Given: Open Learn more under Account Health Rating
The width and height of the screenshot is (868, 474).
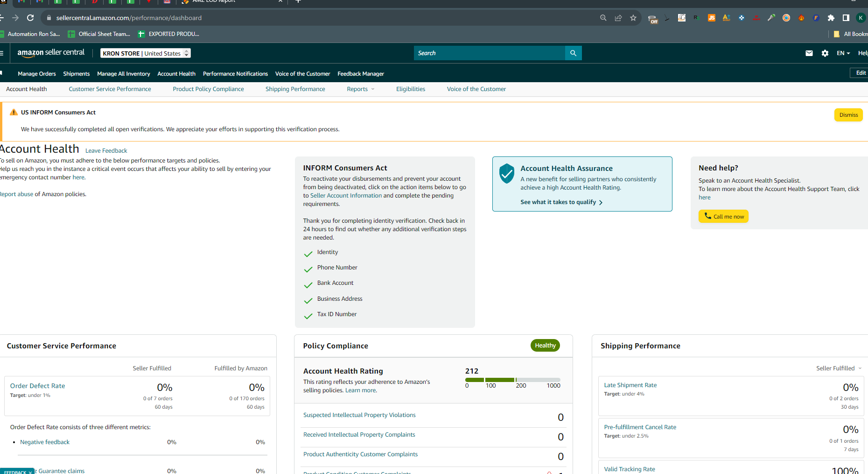Looking at the screenshot, I should (360, 390).
